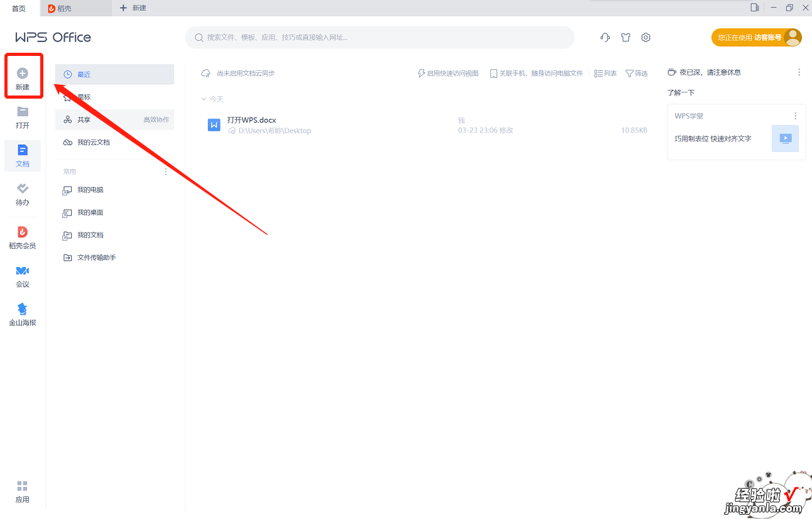Click the customer service headset icon

click(x=605, y=37)
